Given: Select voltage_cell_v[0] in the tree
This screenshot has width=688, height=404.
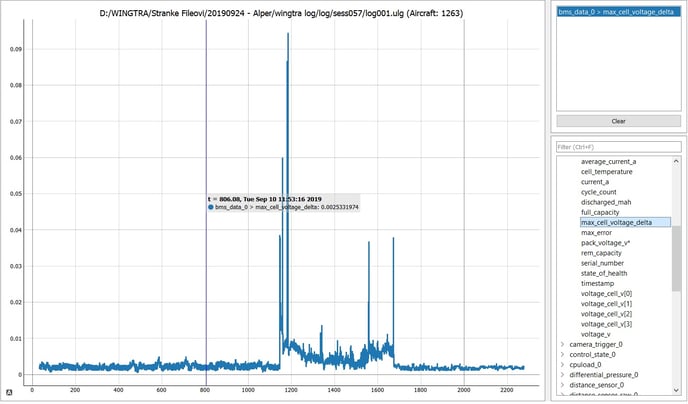Looking at the screenshot, I should click(606, 293).
